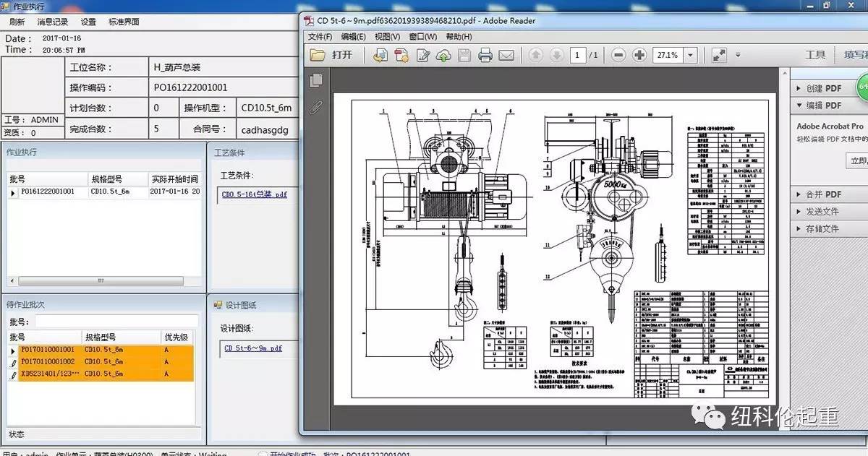868x456 pixels.
Task: Select batch row P0170110001002
Action: tap(48, 361)
